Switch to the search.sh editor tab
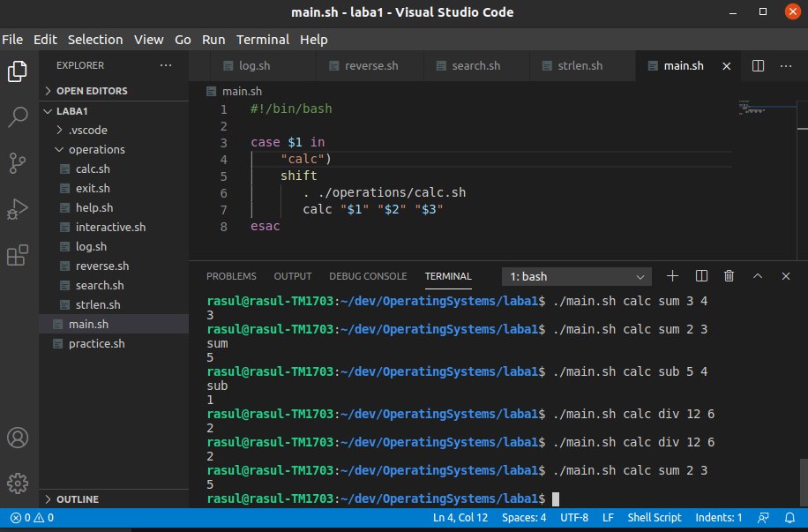 tap(476, 66)
